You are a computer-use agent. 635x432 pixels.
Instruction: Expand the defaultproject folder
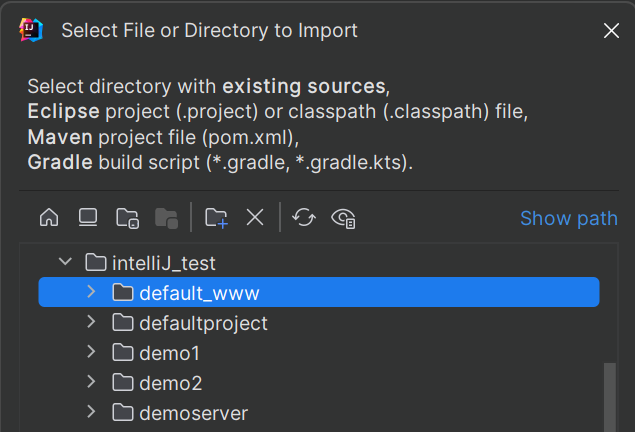click(91, 323)
